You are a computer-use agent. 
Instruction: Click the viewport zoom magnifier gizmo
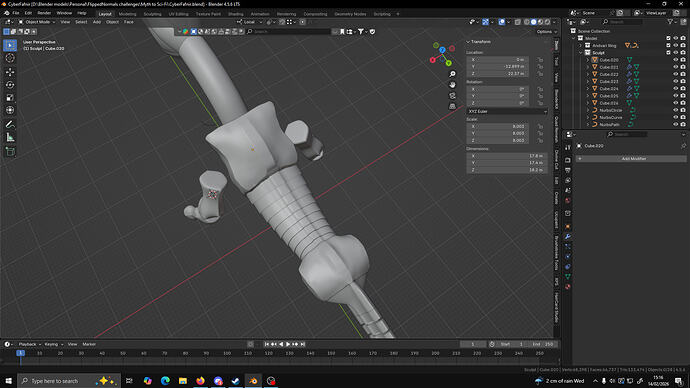pos(452,74)
